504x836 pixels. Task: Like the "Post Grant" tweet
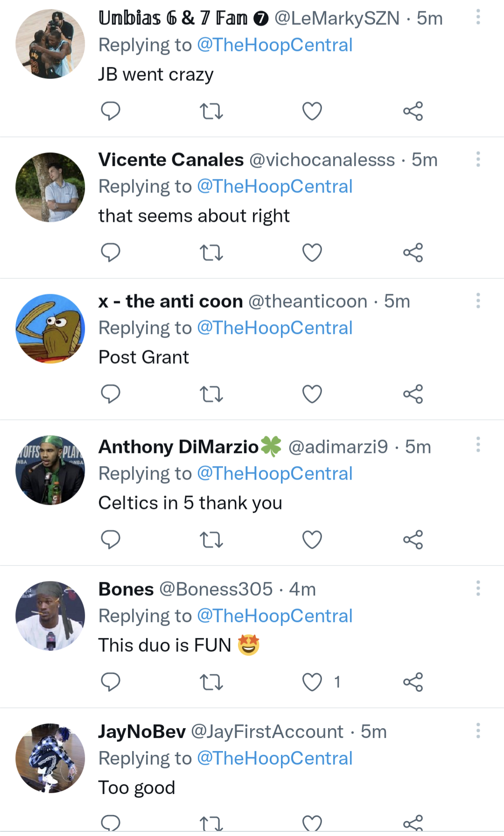(312, 394)
